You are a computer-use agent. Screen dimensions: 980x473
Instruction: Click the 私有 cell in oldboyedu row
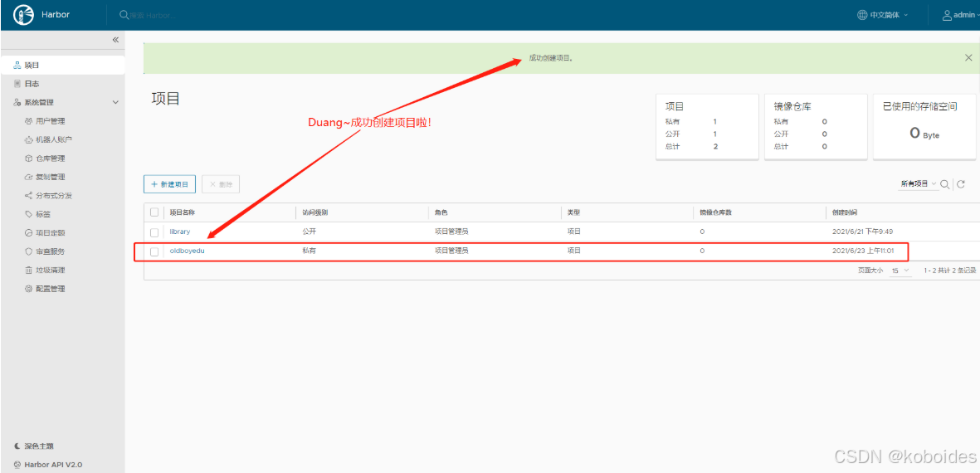[x=309, y=251]
